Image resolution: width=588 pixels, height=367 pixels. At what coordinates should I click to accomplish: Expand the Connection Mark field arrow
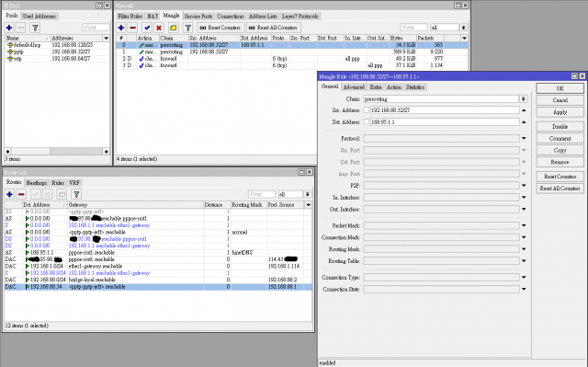click(524, 237)
